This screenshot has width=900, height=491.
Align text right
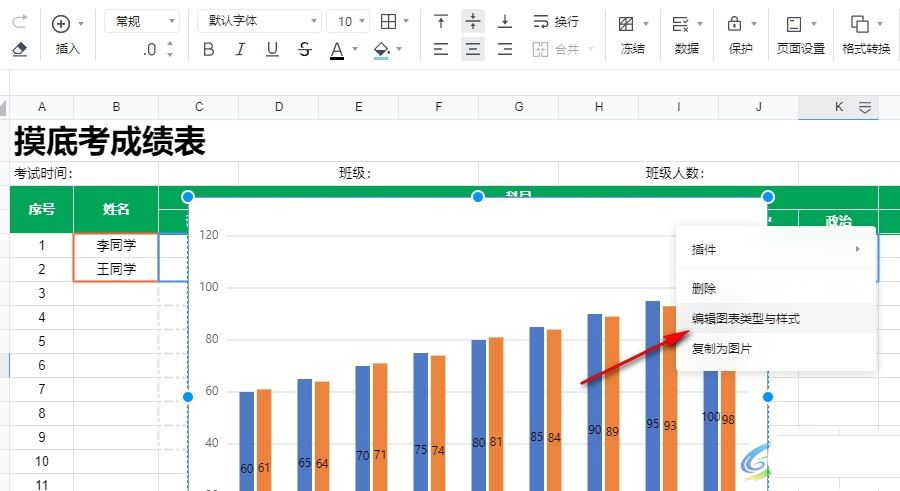pyautogui.click(x=505, y=49)
